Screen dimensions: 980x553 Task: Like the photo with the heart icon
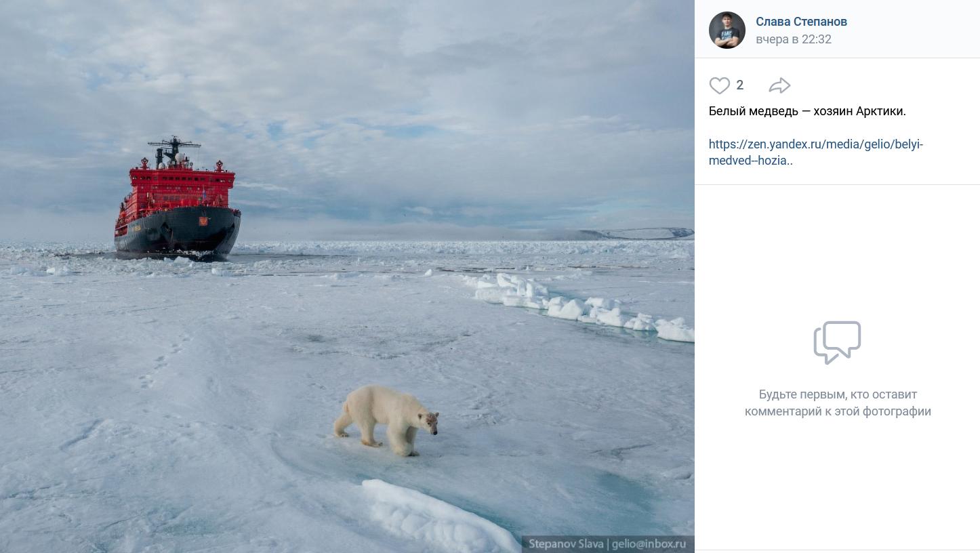click(719, 85)
